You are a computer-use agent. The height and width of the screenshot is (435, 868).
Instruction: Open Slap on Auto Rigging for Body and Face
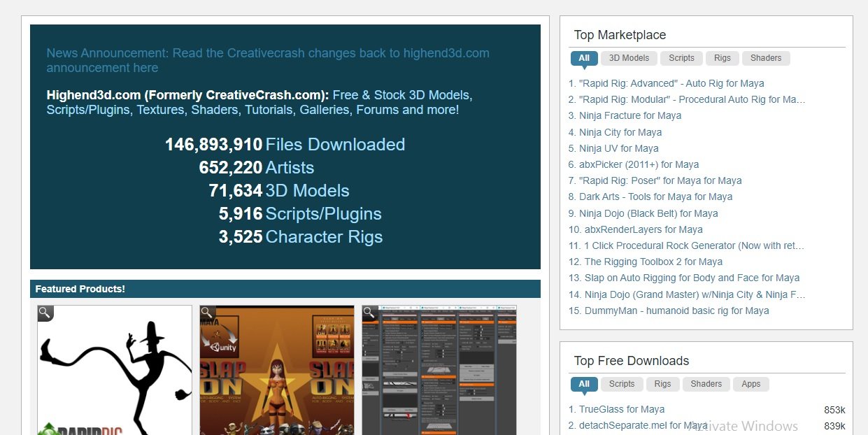692,278
